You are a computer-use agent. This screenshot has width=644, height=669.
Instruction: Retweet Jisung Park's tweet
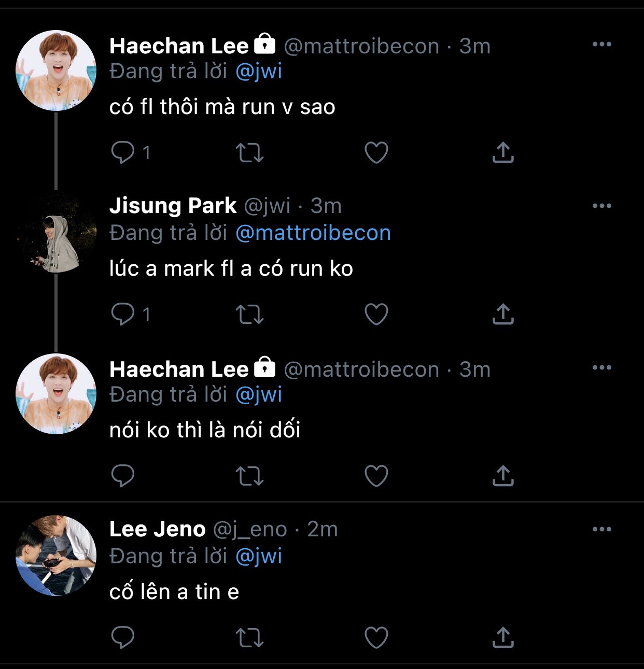click(x=249, y=314)
